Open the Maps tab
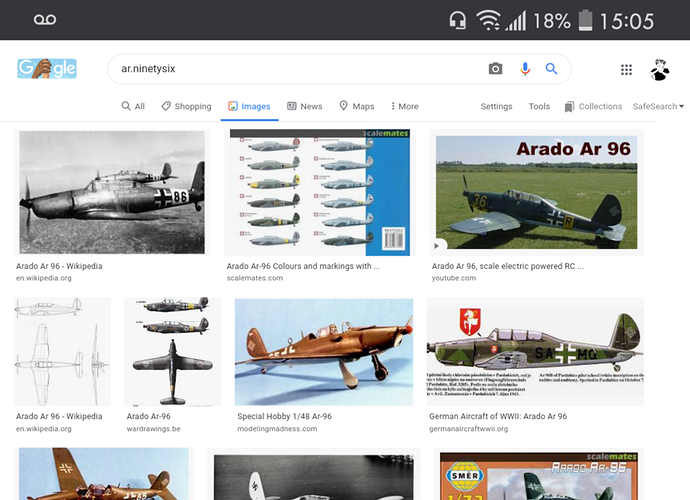The image size is (690, 500). pyautogui.click(x=357, y=106)
